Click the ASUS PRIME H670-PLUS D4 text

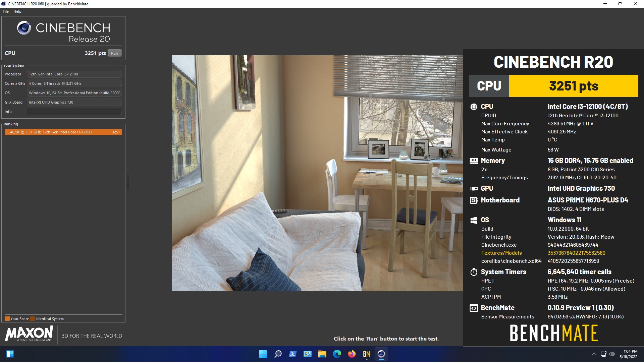588,200
